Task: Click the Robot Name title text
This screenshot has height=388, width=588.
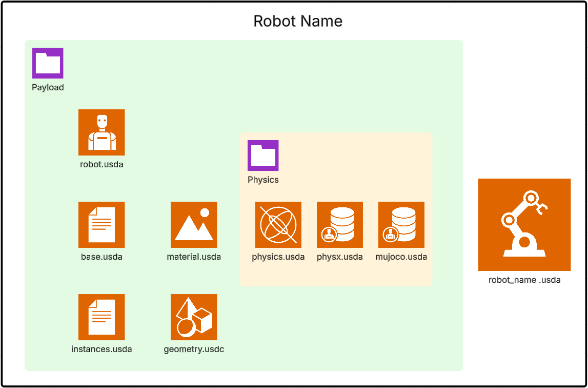Action: [x=298, y=22]
